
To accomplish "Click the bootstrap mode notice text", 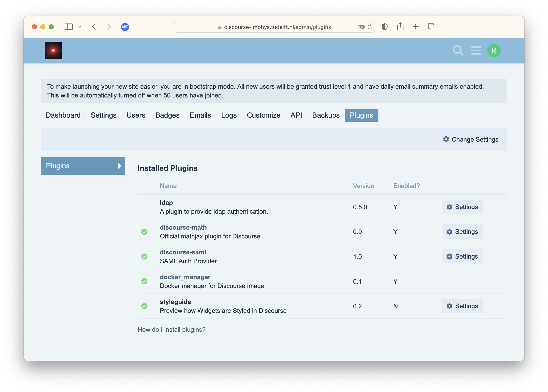I will pyautogui.click(x=265, y=91).
